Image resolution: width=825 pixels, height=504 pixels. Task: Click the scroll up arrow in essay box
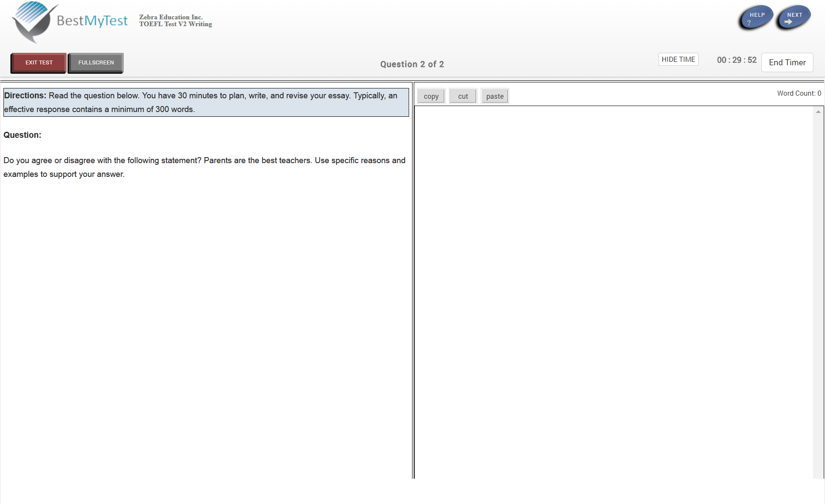pos(818,112)
